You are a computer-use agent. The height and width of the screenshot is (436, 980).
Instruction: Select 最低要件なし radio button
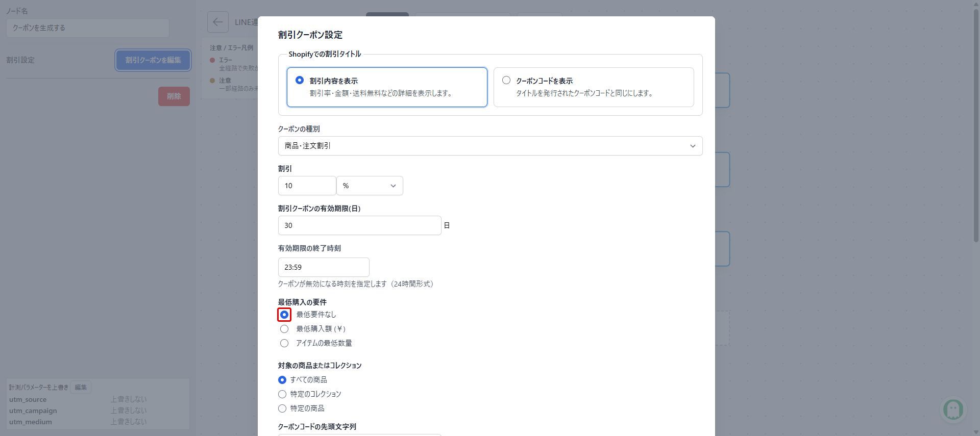[x=284, y=315]
